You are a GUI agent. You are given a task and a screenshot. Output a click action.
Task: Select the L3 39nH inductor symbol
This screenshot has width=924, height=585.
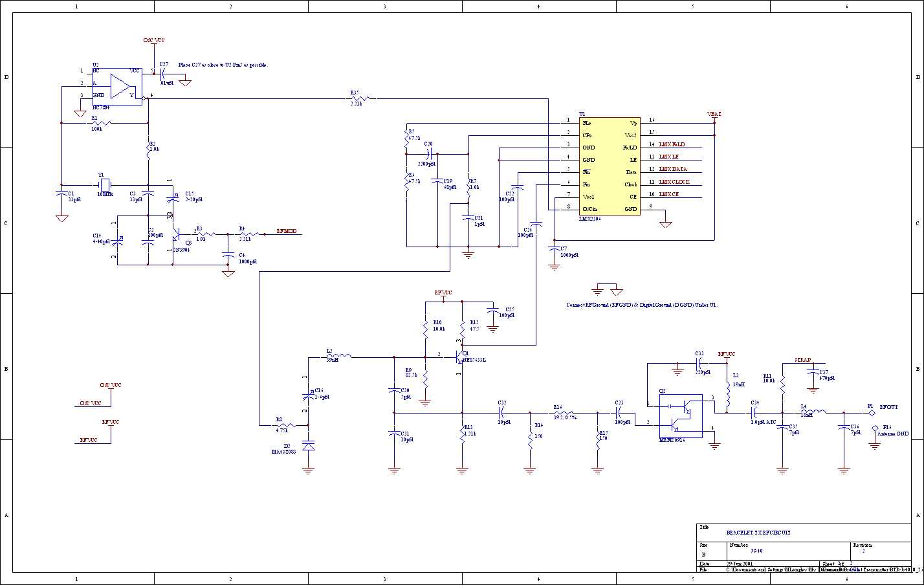click(x=728, y=393)
